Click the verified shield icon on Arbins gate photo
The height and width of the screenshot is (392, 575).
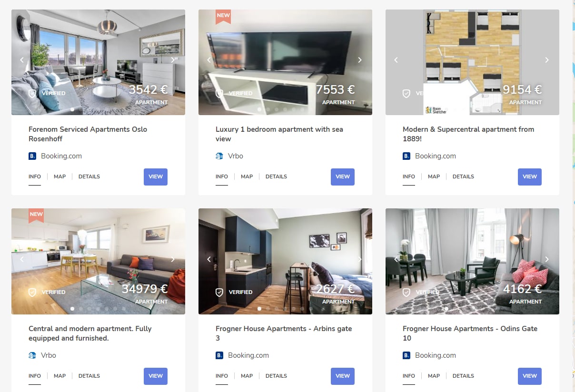point(219,292)
